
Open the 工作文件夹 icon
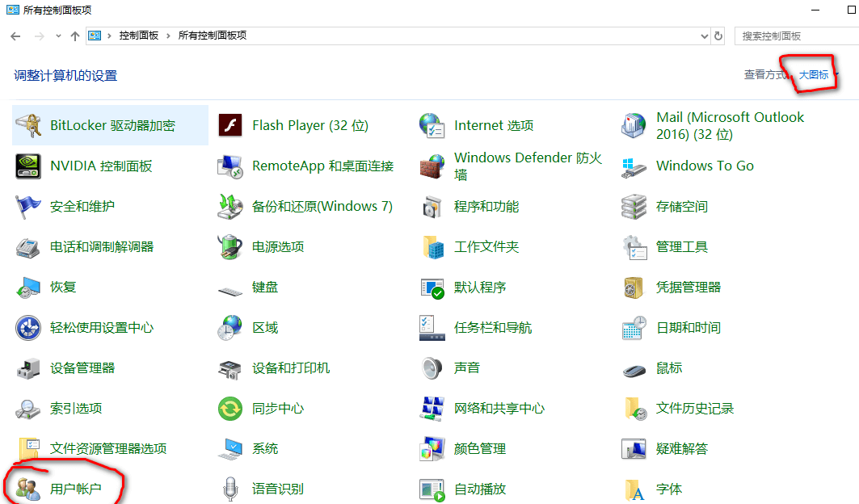pyautogui.click(x=432, y=247)
